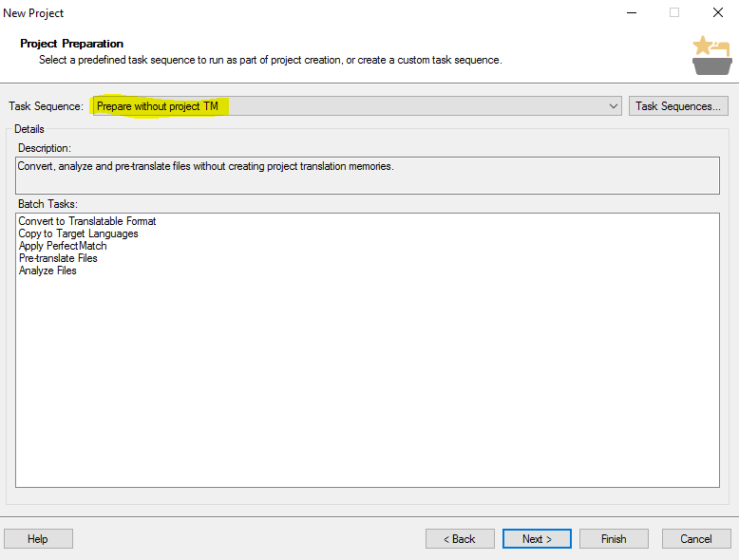Click empty area of Batch Tasks list
The image size is (739, 560).
pos(368,382)
